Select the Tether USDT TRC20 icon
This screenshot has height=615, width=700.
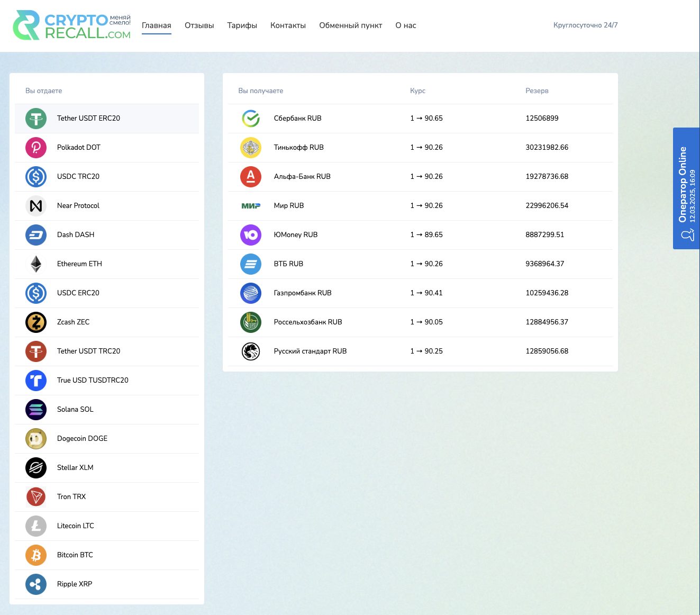click(x=36, y=351)
